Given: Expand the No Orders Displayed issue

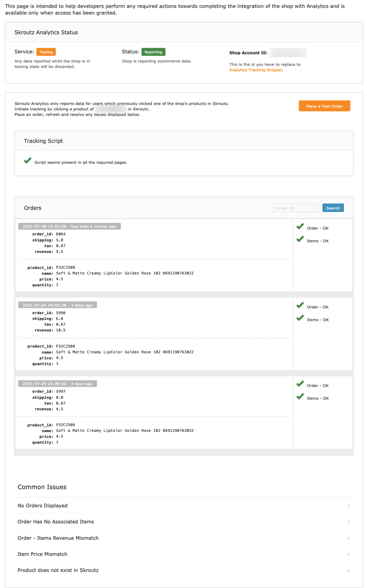Looking at the screenshot, I should coord(184,506).
